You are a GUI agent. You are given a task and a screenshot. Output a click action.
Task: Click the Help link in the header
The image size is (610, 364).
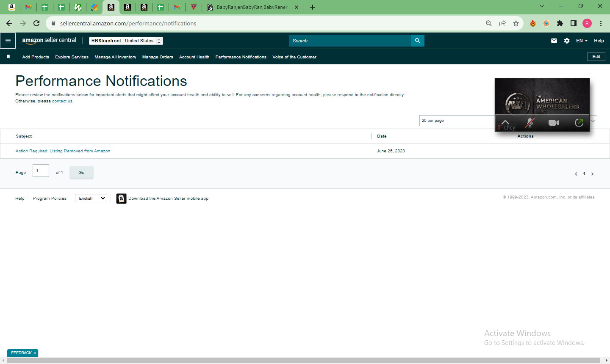pyautogui.click(x=599, y=41)
